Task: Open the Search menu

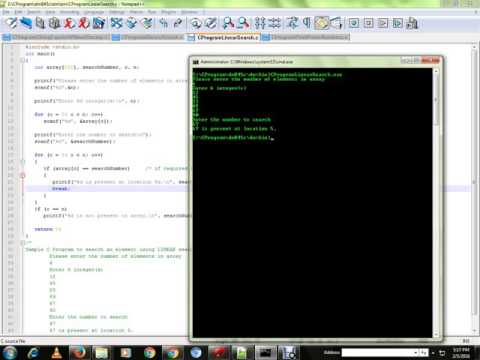Action: coord(34,12)
